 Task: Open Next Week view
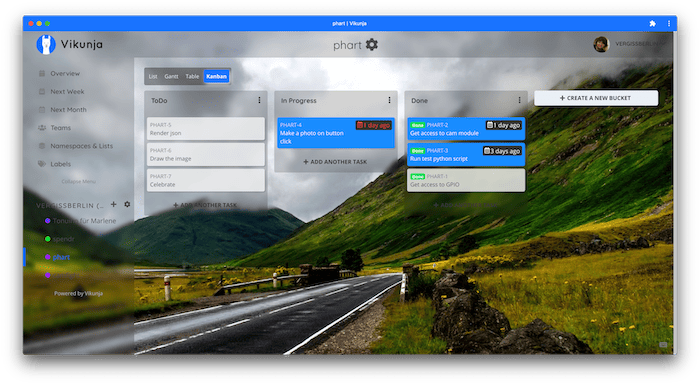pos(67,92)
